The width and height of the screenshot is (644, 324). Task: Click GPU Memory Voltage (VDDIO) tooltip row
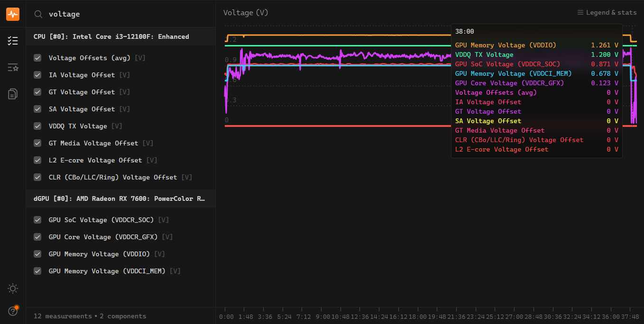point(536,45)
